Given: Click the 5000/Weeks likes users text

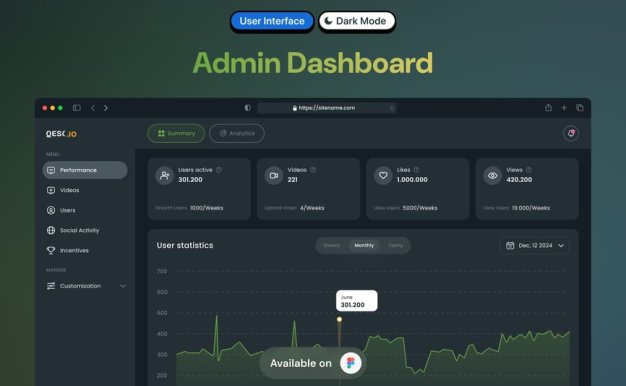Looking at the screenshot, I should [x=420, y=208].
